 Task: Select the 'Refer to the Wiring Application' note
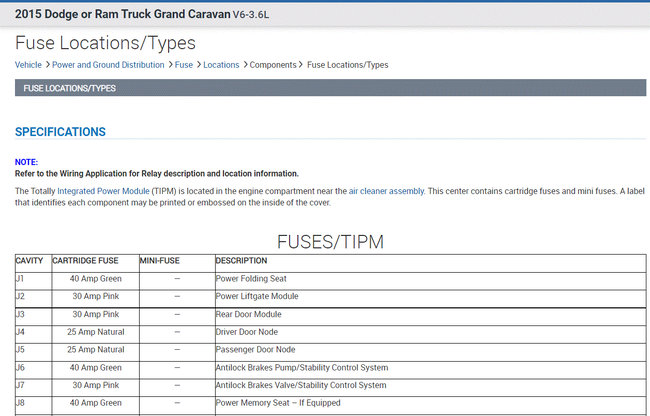point(157,174)
